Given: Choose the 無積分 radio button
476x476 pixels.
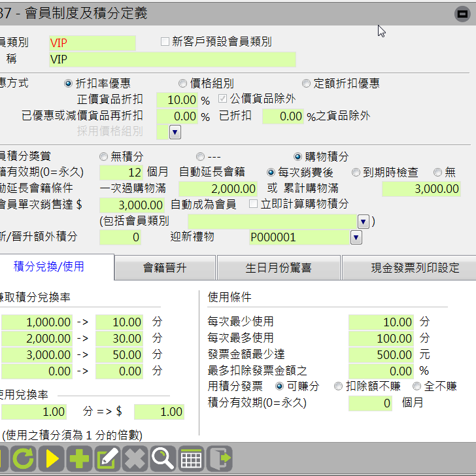Looking at the screenshot, I should tap(104, 157).
